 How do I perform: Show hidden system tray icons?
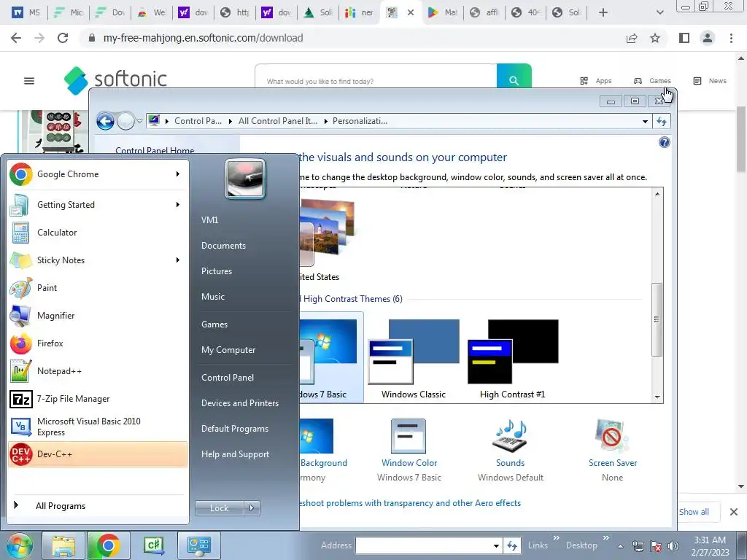point(620,546)
